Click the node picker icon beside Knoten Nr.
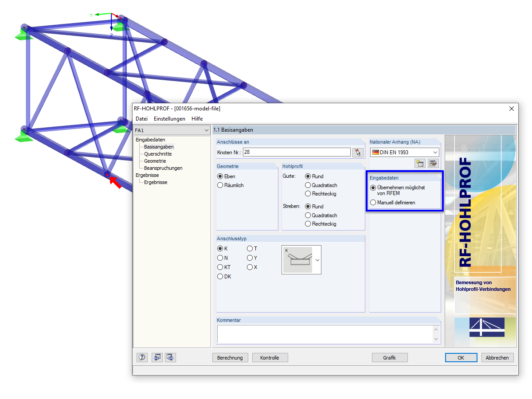The width and height of the screenshot is (532, 399). (x=357, y=153)
